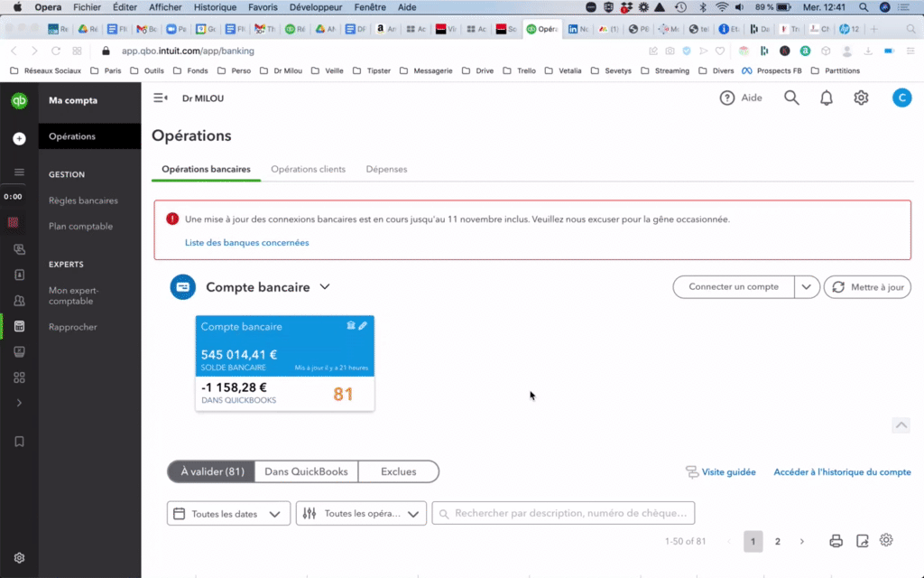Click the Mettre à jour button
The image size is (924, 578).
[866, 286]
